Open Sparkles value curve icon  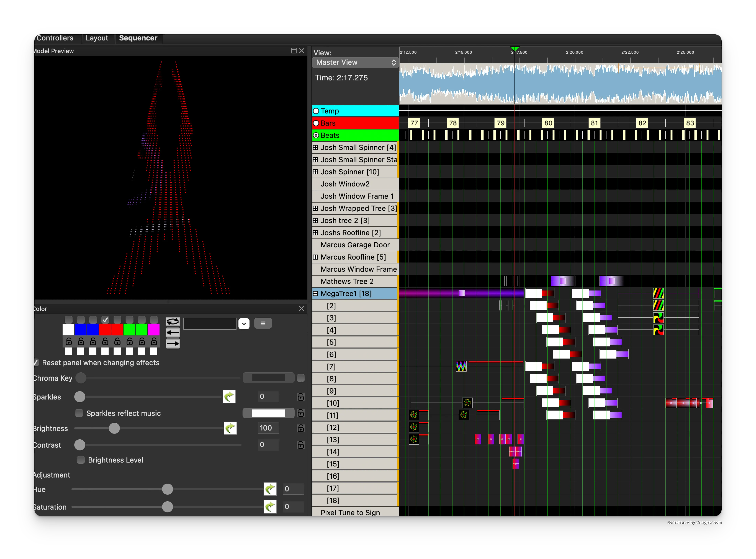(x=229, y=397)
